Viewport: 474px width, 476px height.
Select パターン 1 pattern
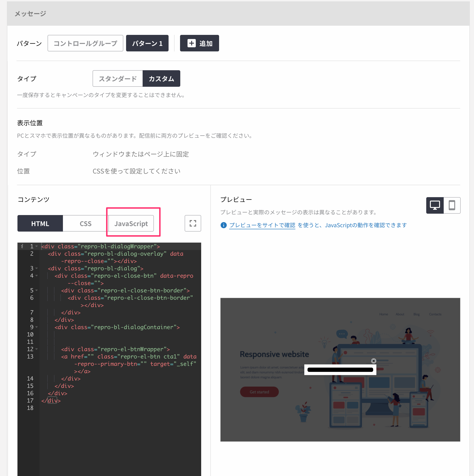point(147,43)
